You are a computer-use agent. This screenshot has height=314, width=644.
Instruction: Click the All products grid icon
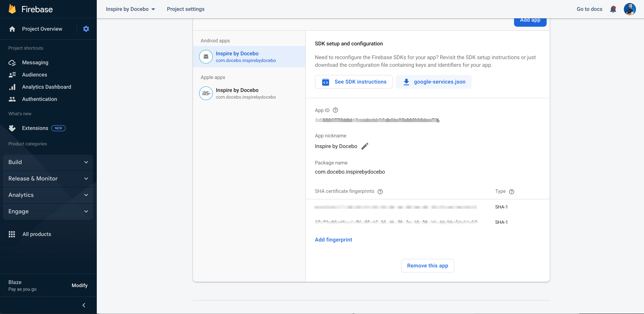(x=12, y=234)
